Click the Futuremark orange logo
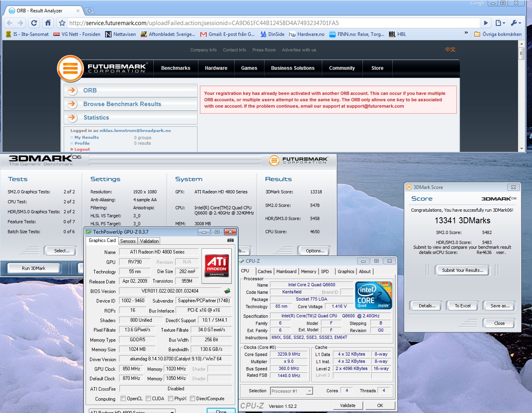Viewport: 532px width, 413px height. (x=70, y=69)
